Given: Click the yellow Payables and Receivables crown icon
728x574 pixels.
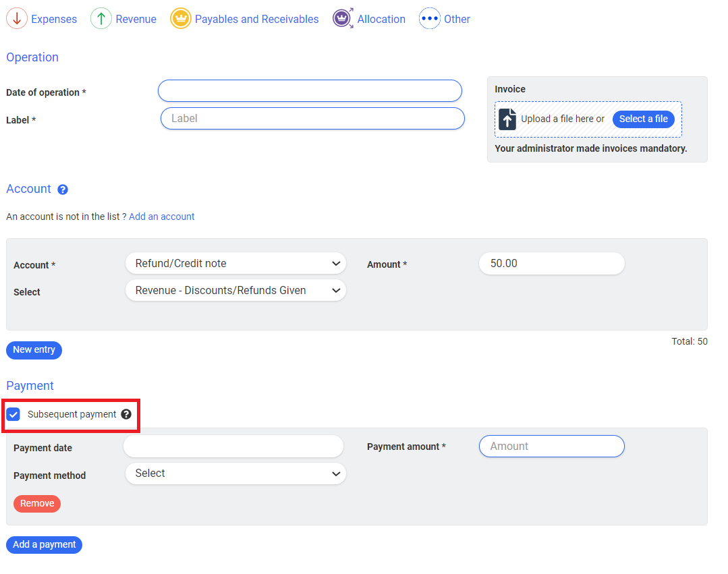Looking at the screenshot, I should (180, 19).
